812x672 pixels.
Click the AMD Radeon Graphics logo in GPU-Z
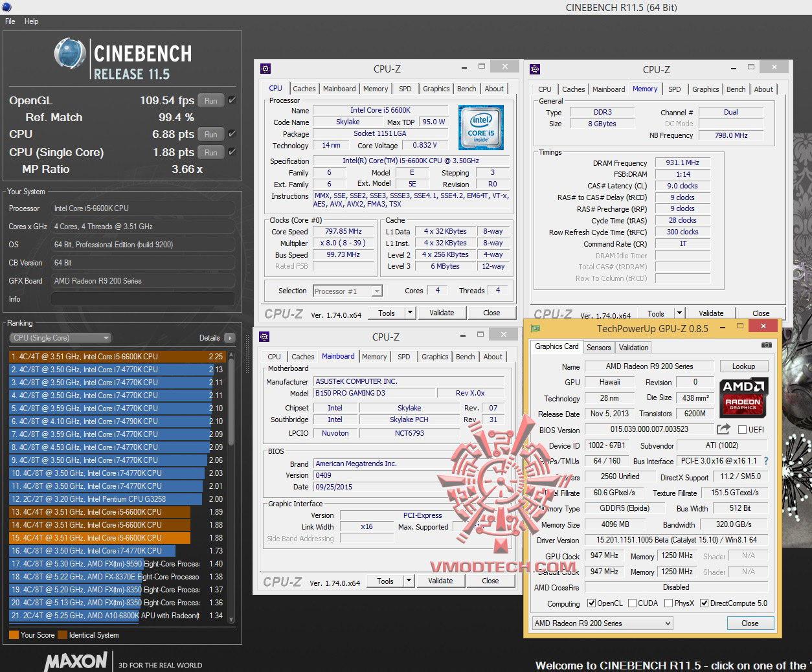click(x=743, y=397)
